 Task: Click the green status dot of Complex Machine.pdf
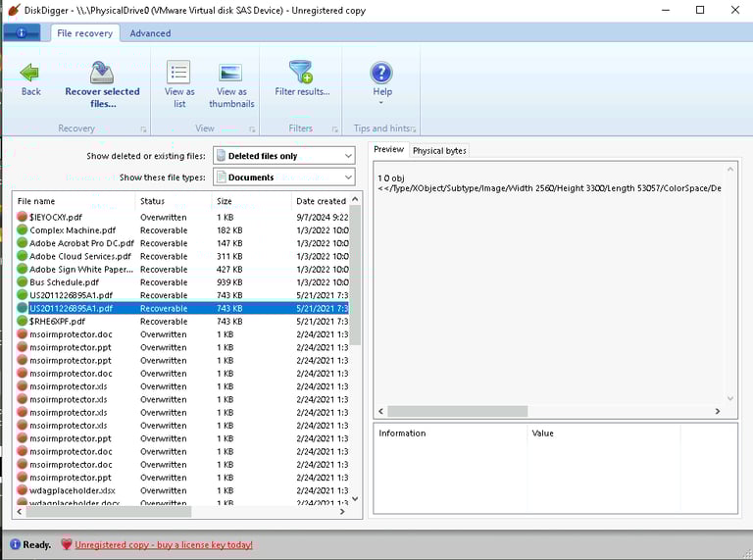pos(23,229)
